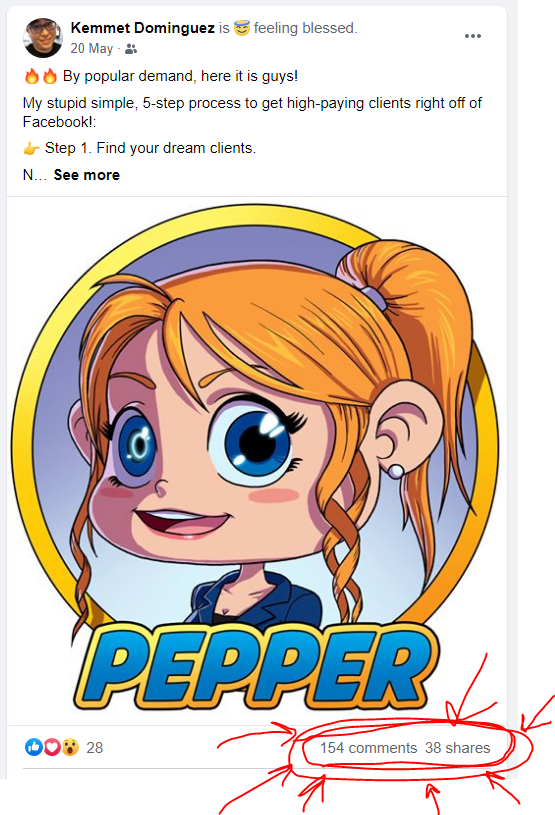Open the post's '20 May' timestamp link
Image resolution: width=555 pixels, height=815 pixels.
pos(91,48)
